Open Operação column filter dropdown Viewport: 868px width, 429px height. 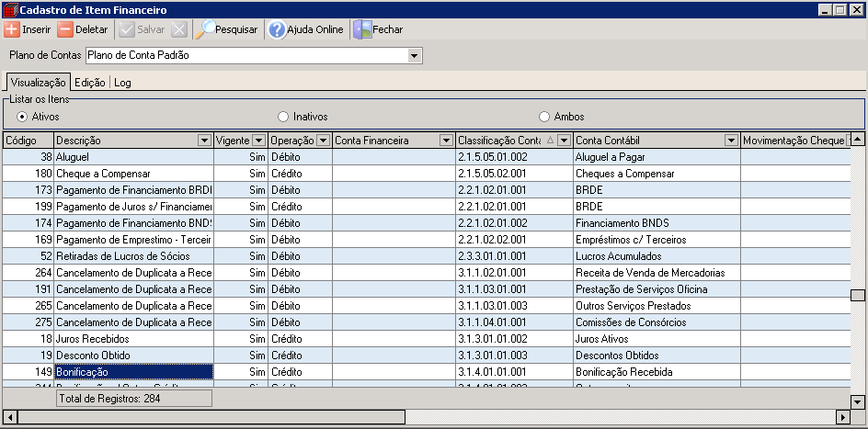click(x=324, y=141)
